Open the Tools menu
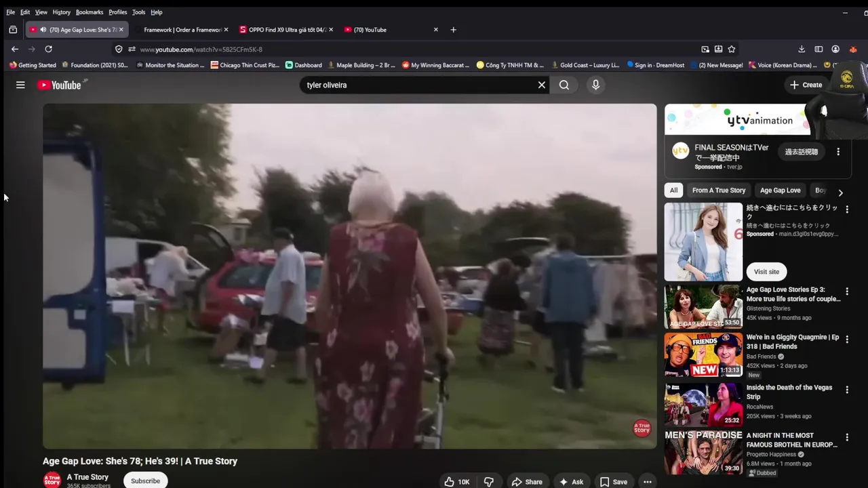The height and width of the screenshot is (488, 868). [139, 12]
